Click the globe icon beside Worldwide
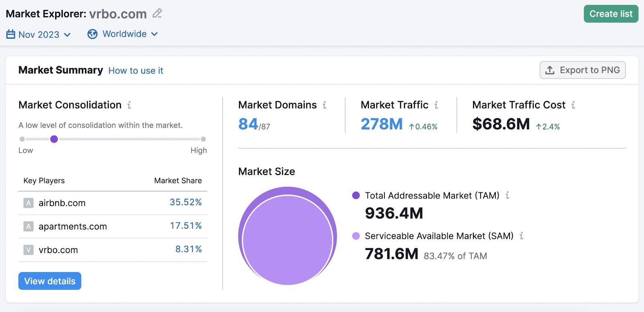The image size is (644, 312). click(x=93, y=34)
